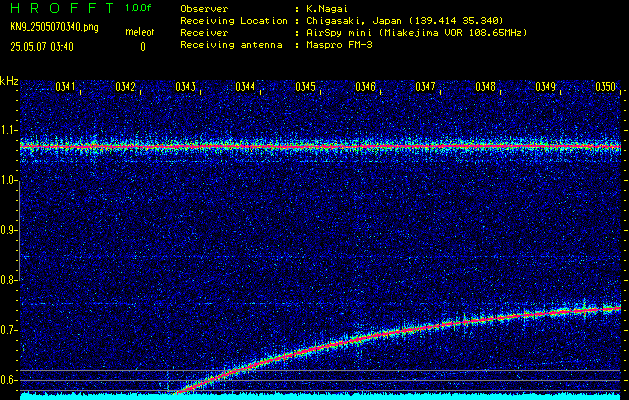Screen dimensions: 629x400
Task: Click the timestamp 25.05.07 03:40
Action: coord(42,47)
